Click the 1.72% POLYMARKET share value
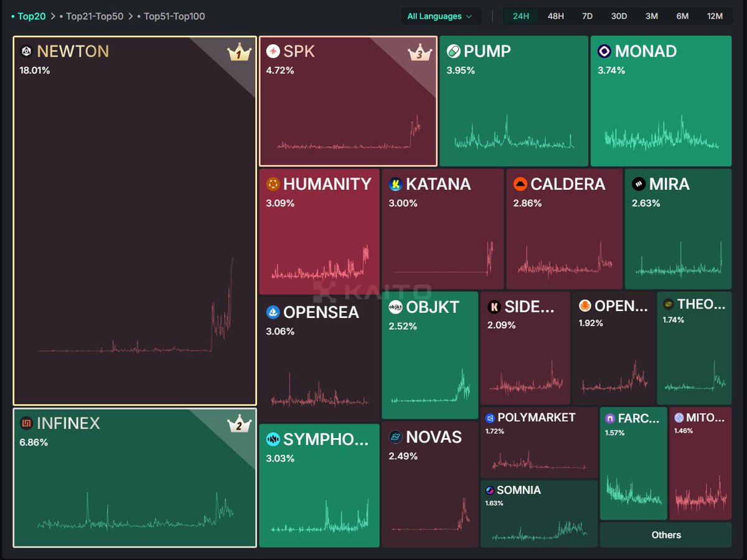747x560 pixels. pos(495,431)
